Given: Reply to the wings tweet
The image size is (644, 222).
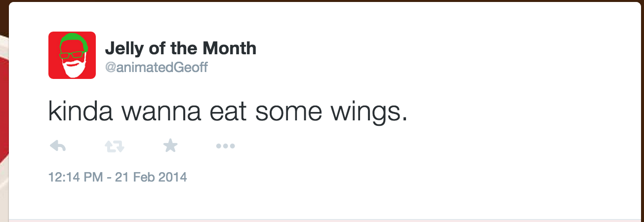Looking at the screenshot, I should 58,146.
